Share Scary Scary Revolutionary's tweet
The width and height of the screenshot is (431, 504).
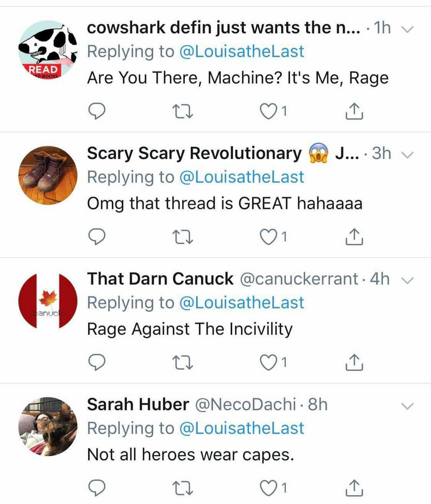coord(354,237)
